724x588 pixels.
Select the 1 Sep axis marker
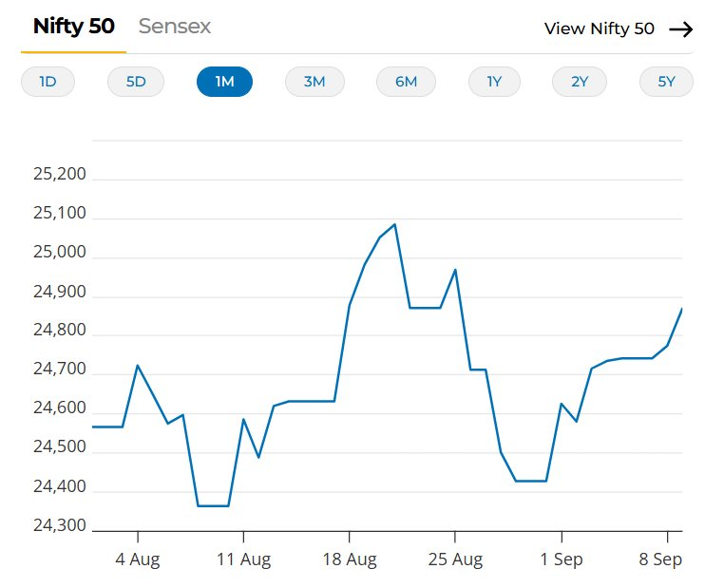point(562,560)
